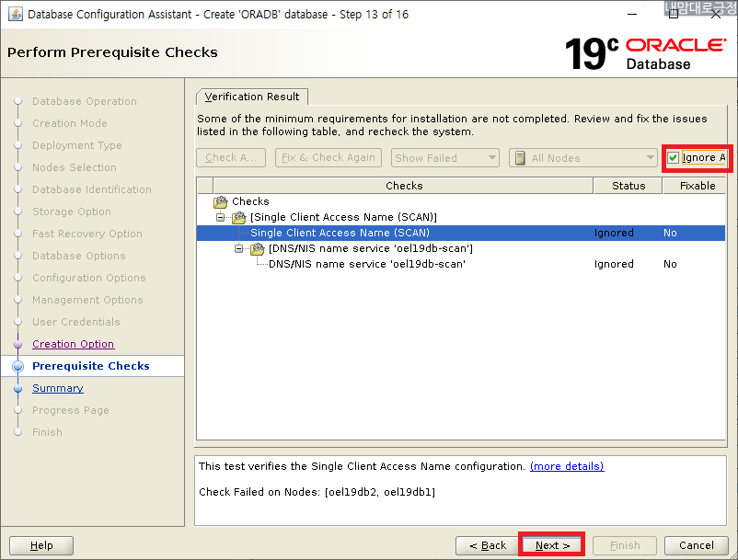This screenshot has height=560, width=738.
Task: Go Back to previous step
Action: 488,545
